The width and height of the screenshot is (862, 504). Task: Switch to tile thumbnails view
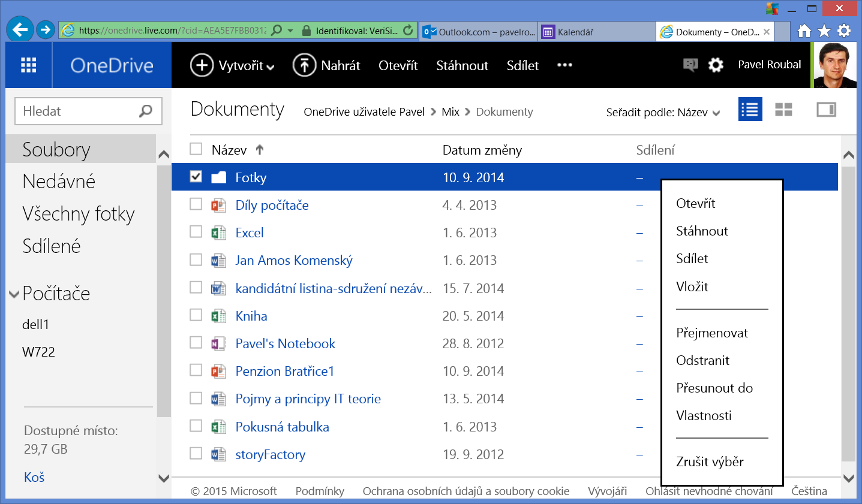tap(783, 109)
